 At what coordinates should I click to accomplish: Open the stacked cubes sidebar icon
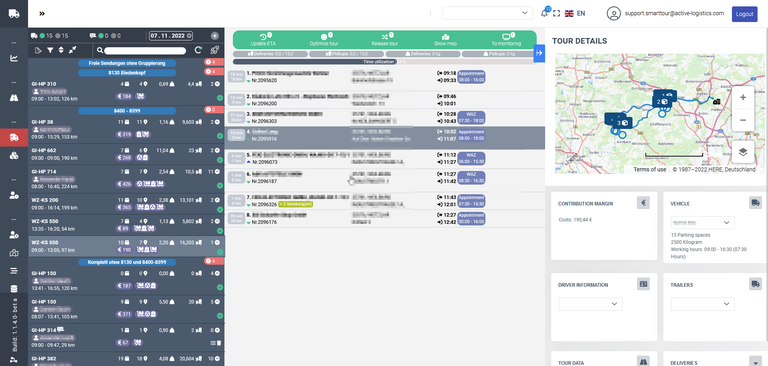14,156
